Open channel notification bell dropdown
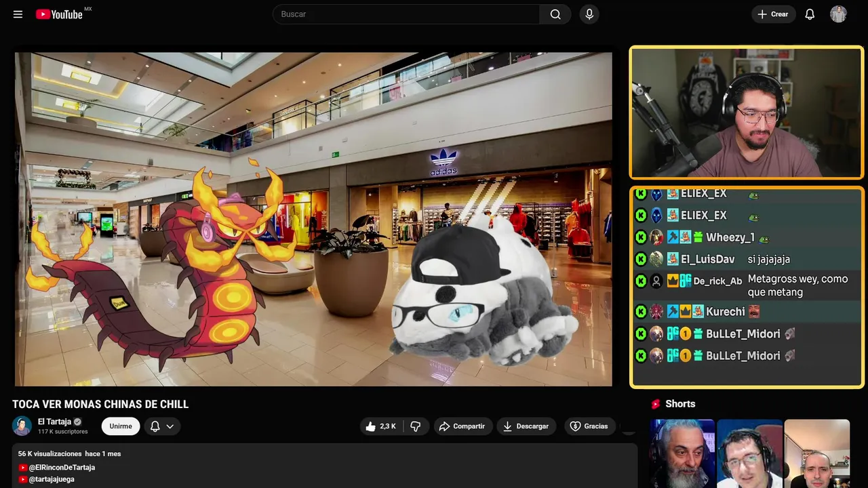The height and width of the screenshot is (488, 868). click(162, 426)
